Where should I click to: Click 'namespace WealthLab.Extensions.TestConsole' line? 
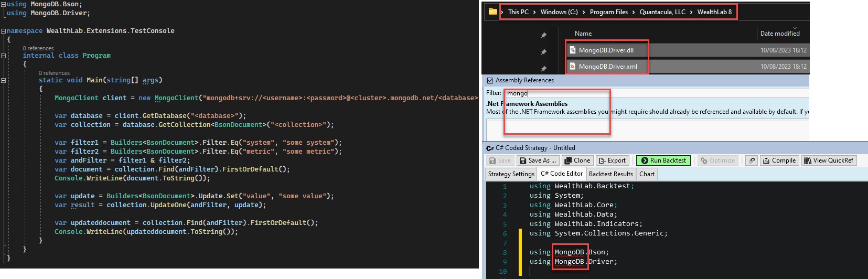click(x=90, y=31)
